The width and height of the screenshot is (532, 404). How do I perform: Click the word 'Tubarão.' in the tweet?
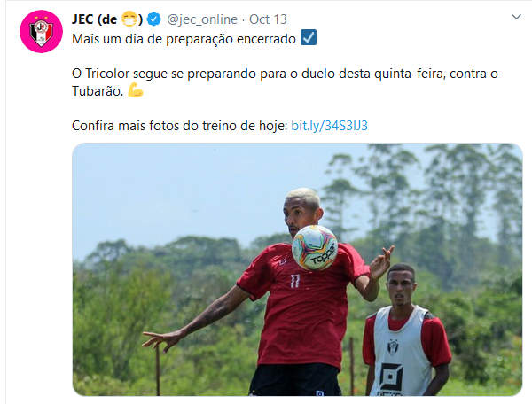[x=98, y=91]
